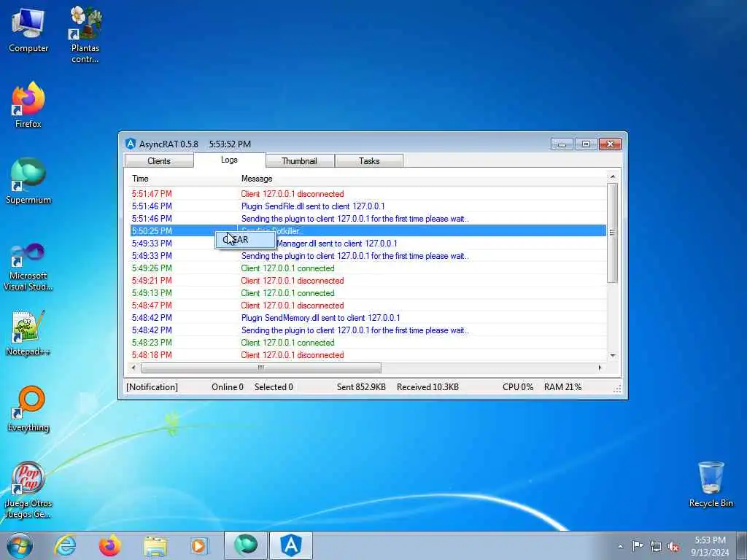
Task: Switch to the Clients tab
Action: click(158, 161)
